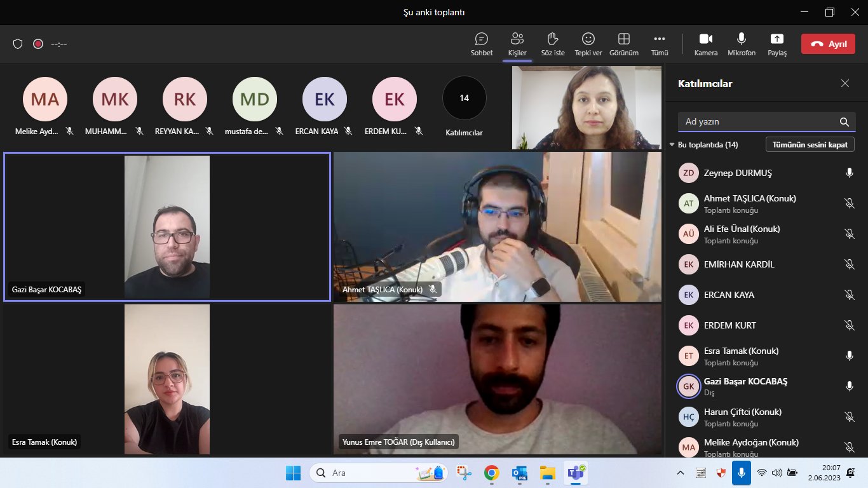Click the self-view video preview
The width and height of the screenshot is (868, 488).
(x=587, y=107)
